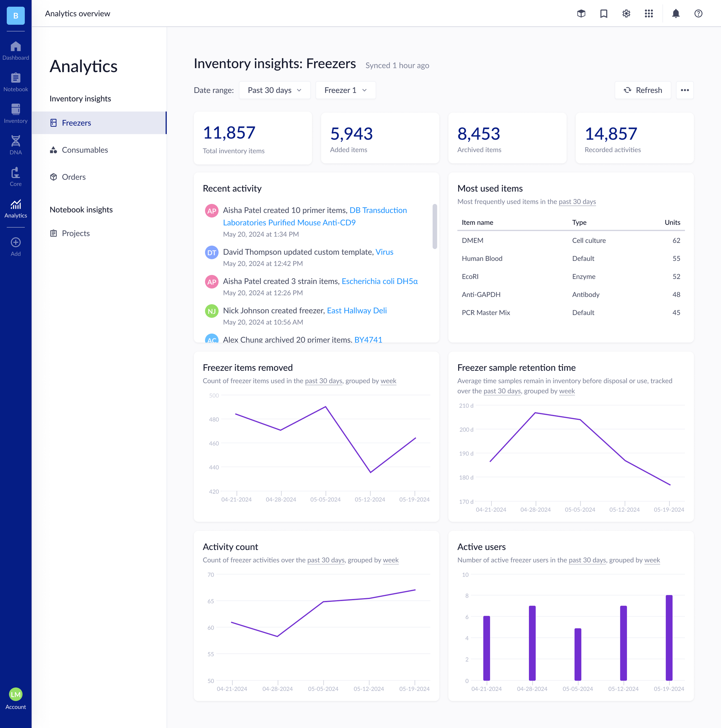Click the Refresh button
721x728 pixels.
click(x=643, y=90)
